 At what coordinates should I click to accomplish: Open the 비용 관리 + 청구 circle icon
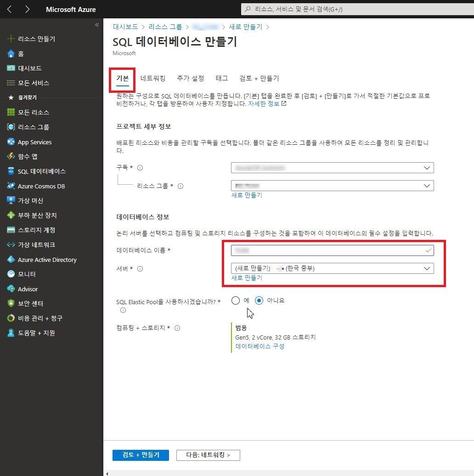point(11,318)
